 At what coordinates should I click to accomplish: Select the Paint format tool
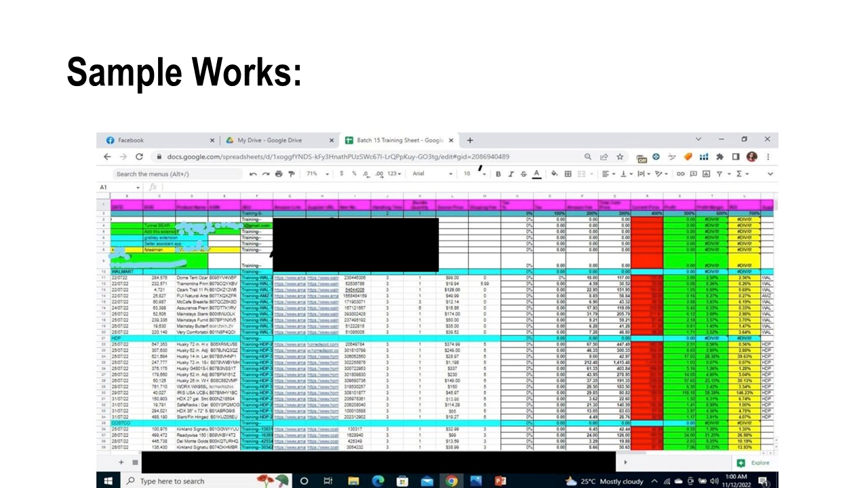292,174
